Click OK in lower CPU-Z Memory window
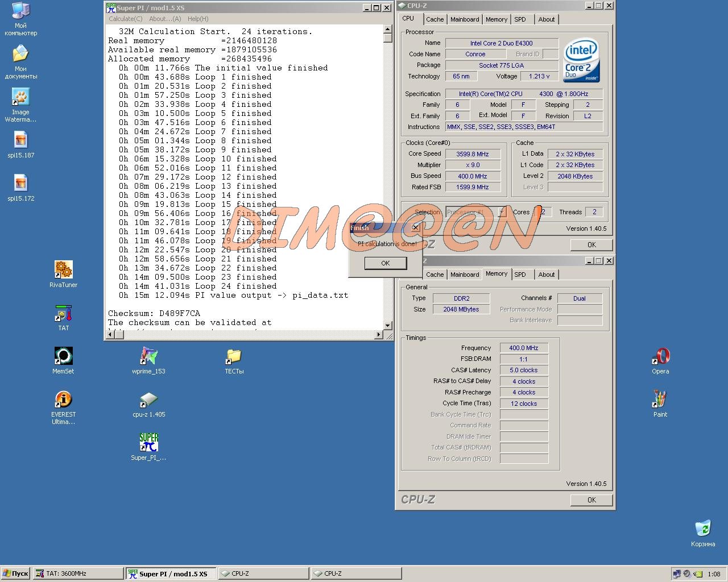 (x=591, y=500)
